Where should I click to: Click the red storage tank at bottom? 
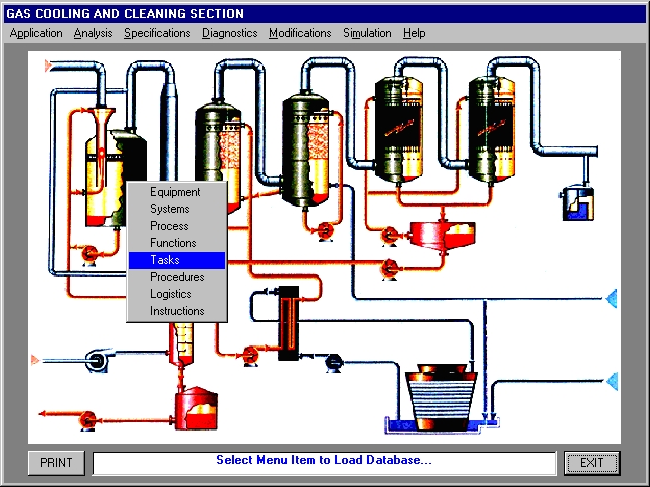(196, 408)
